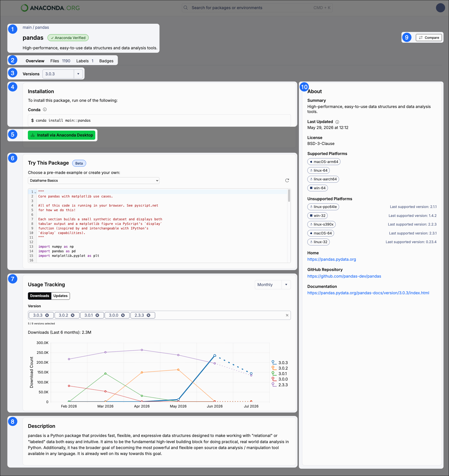449x476 pixels.
Task: Click the win-32 platform chip
Action: [x=317, y=216]
